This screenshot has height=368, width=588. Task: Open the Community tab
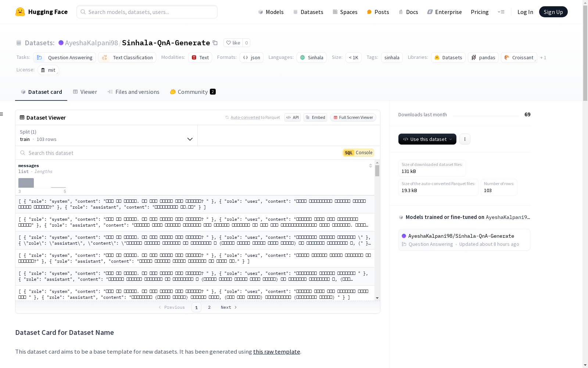(193, 92)
